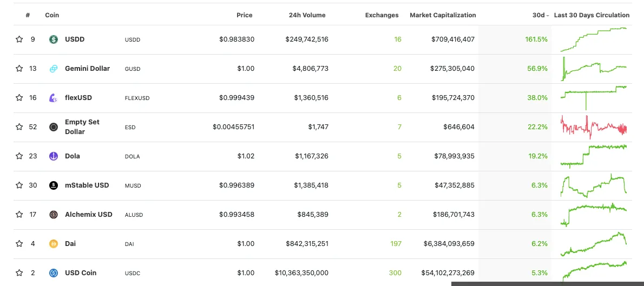Image resolution: width=644 pixels, height=286 pixels.
Task: Toggle the star for Empty Set Dollar
Action: tap(19, 127)
